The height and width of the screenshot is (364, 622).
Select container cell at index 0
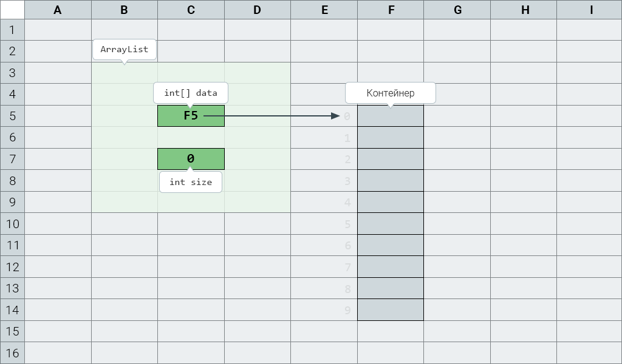pyautogui.click(x=391, y=116)
